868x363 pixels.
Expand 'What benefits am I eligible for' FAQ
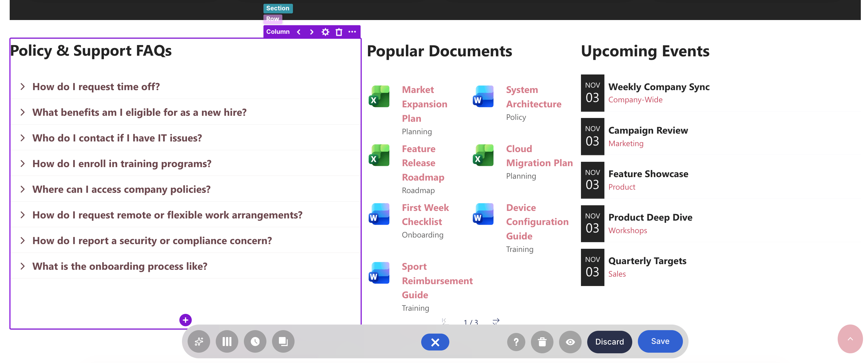click(185, 112)
